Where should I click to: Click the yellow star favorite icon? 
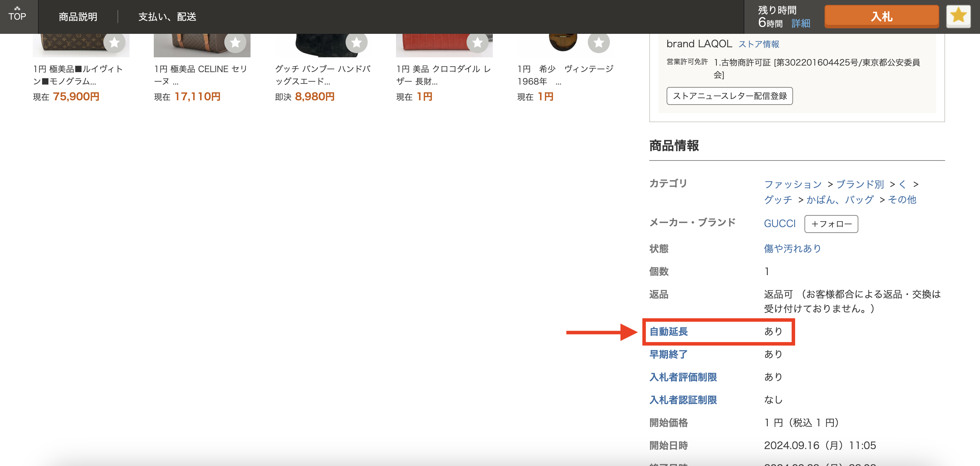(x=958, y=16)
